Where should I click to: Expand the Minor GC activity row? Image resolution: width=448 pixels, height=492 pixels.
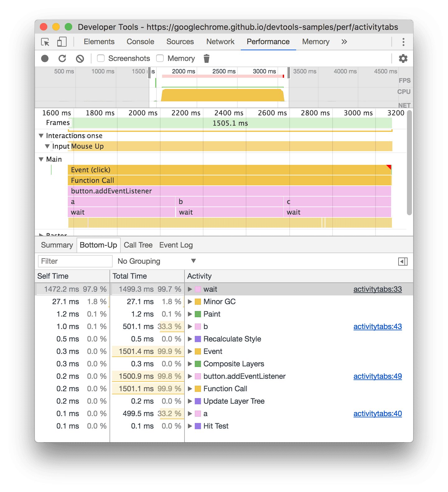[190, 302]
